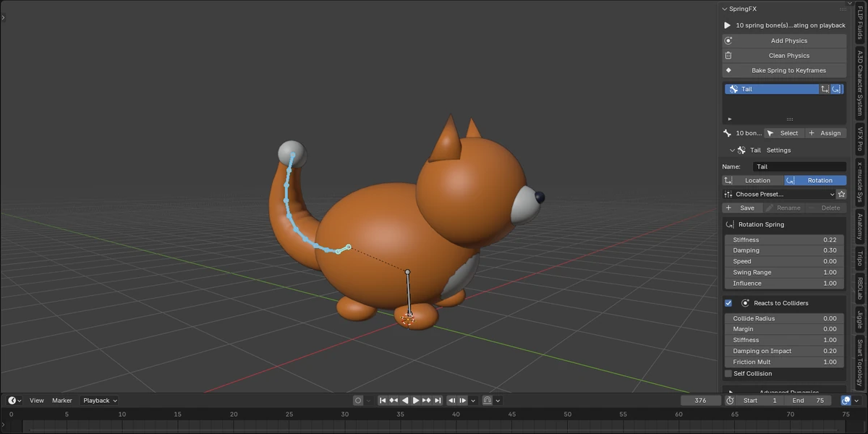Image resolution: width=868 pixels, height=434 pixels.
Task: Toggle rotation spring icon on Tail row
Action: pyautogui.click(x=837, y=89)
